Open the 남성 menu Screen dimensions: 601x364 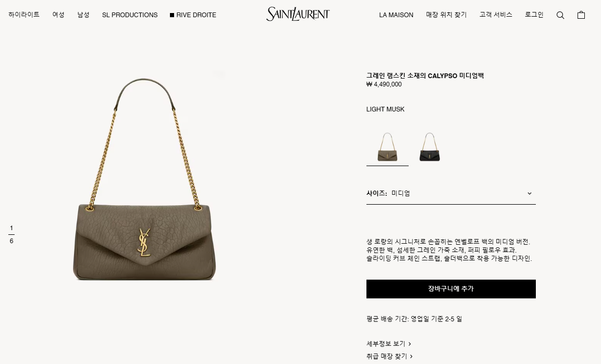83,15
